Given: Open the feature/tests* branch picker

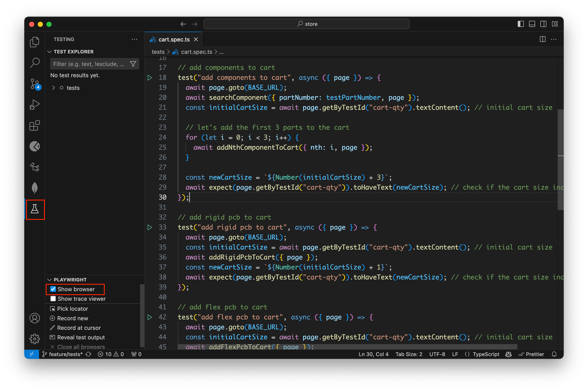Looking at the screenshot, I should point(62,354).
